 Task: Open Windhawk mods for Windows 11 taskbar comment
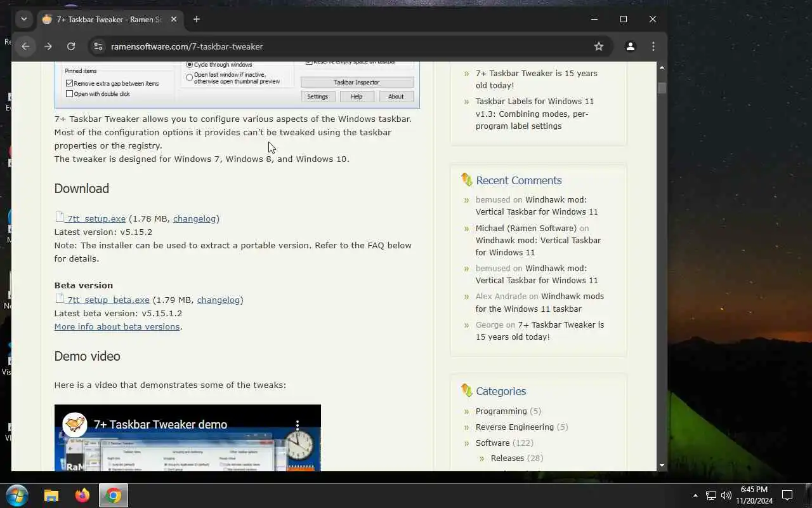pos(540,302)
